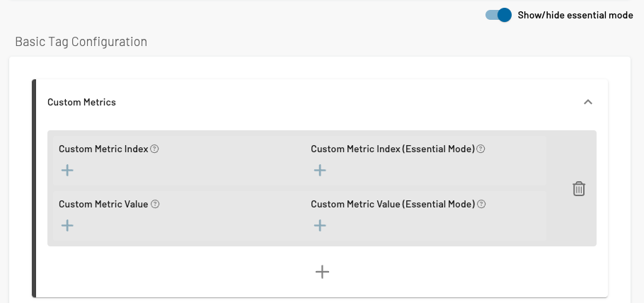Delete the custom metric row with trash icon
The width and height of the screenshot is (644, 303).
tap(578, 188)
